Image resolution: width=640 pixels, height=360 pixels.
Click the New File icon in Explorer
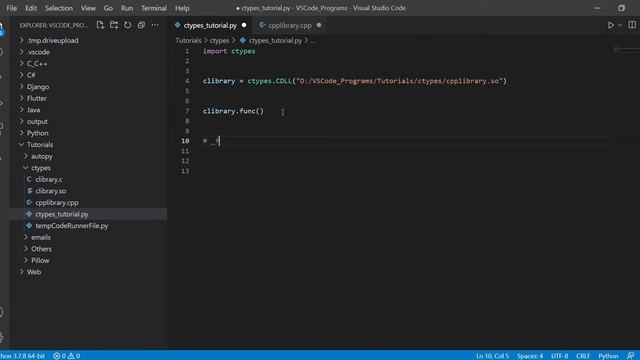100,25
